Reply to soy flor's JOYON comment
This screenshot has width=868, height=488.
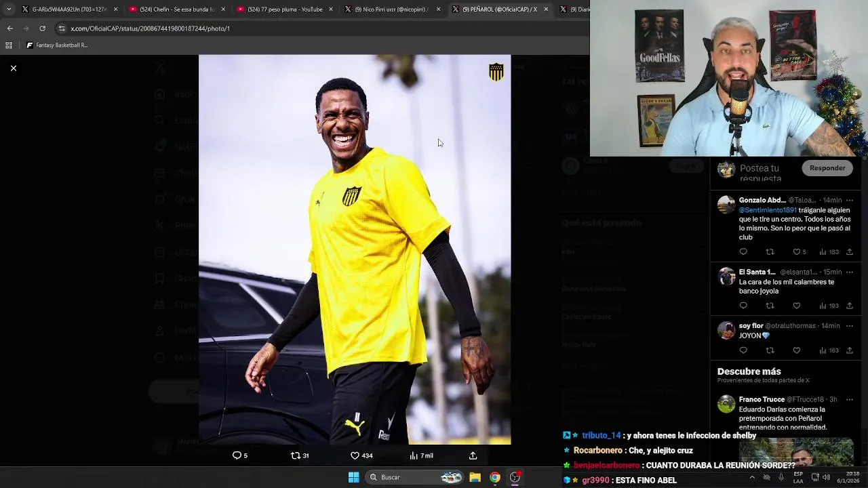click(743, 350)
